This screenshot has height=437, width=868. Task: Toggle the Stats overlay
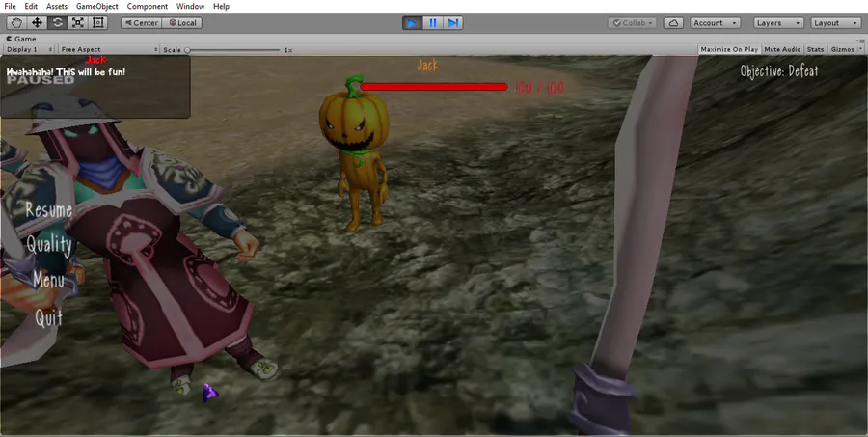coord(815,49)
